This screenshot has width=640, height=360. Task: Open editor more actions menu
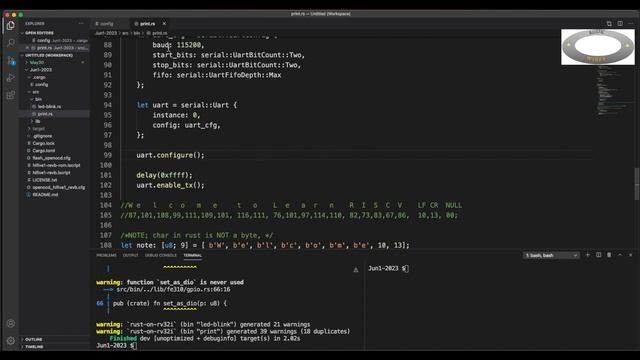pos(631,24)
